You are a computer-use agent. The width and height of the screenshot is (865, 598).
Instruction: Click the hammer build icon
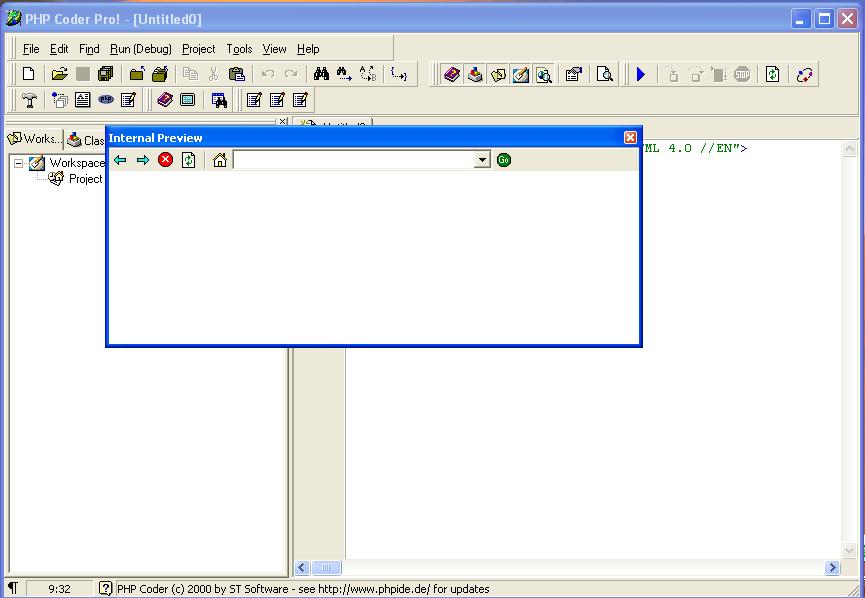pos(29,100)
